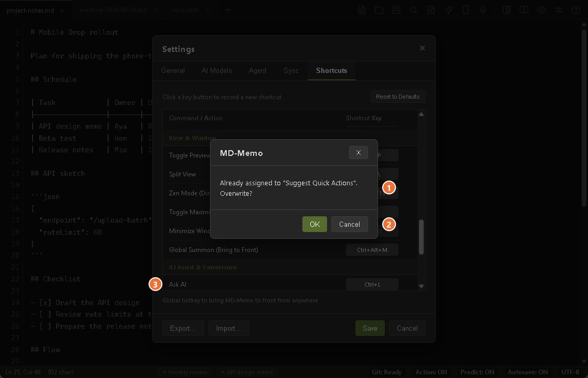The image size is (588, 378).
Task: Select the Shortcuts settings tab
Action: click(x=331, y=70)
